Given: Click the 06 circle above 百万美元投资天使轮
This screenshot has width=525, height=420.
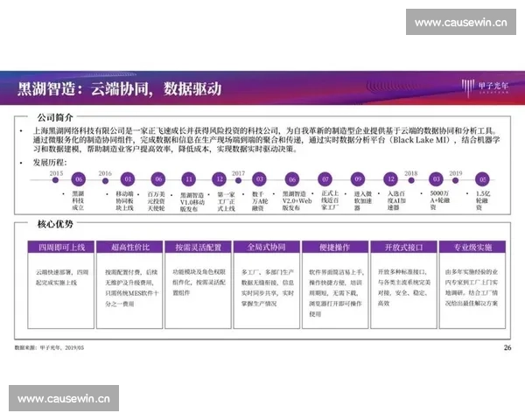Looking at the screenshot, I should point(158,179).
